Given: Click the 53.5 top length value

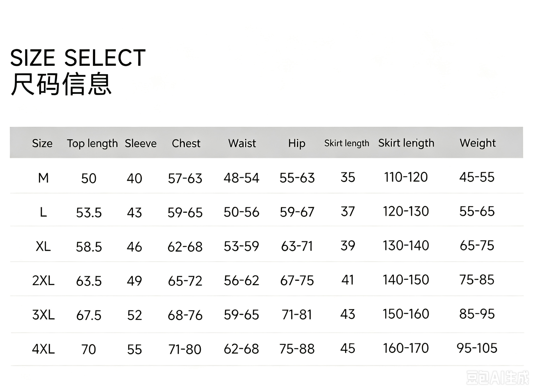Looking at the screenshot, I should (x=89, y=213).
